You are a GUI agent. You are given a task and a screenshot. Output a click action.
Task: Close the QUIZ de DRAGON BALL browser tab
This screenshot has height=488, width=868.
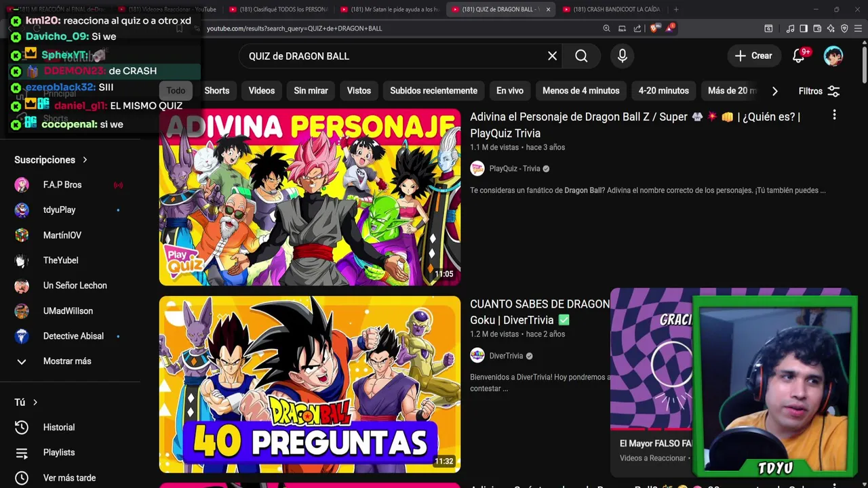(548, 9)
